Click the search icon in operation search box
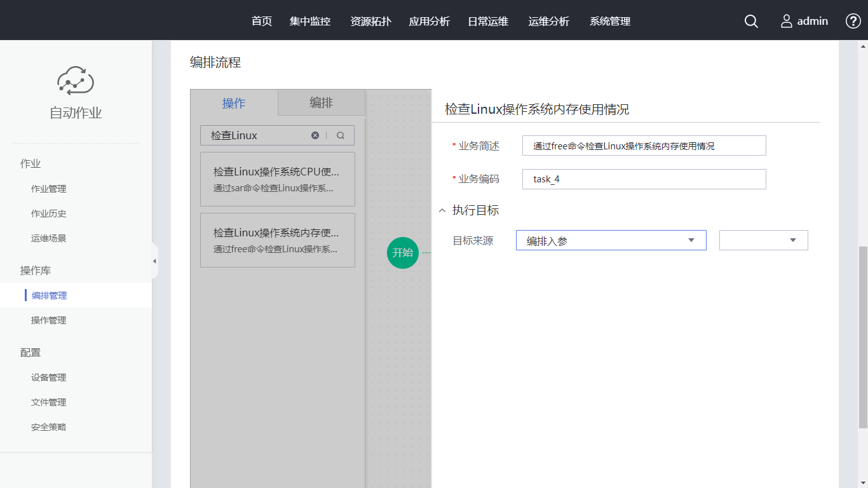The width and height of the screenshot is (868, 488). pyautogui.click(x=341, y=135)
